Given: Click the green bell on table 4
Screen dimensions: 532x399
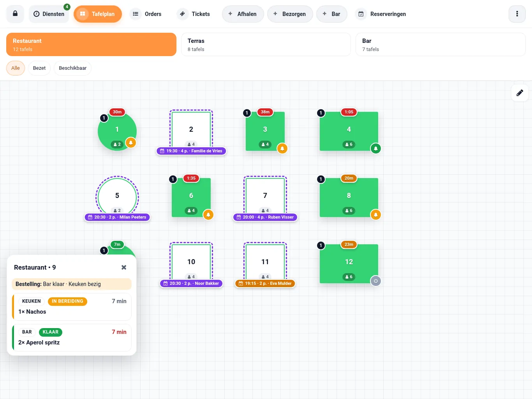Looking at the screenshot, I should tap(376, 148).
